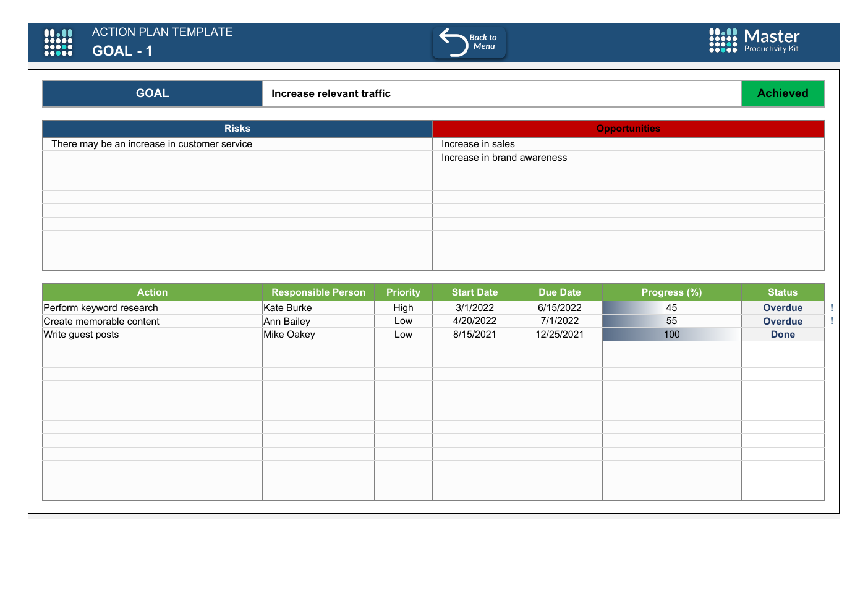Click the Opportunities column header
The image size is (868, 614).
(628, 129)
